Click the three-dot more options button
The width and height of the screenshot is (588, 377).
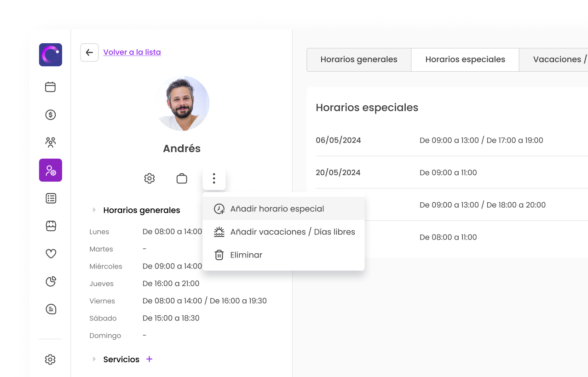[x=214, y=178]
